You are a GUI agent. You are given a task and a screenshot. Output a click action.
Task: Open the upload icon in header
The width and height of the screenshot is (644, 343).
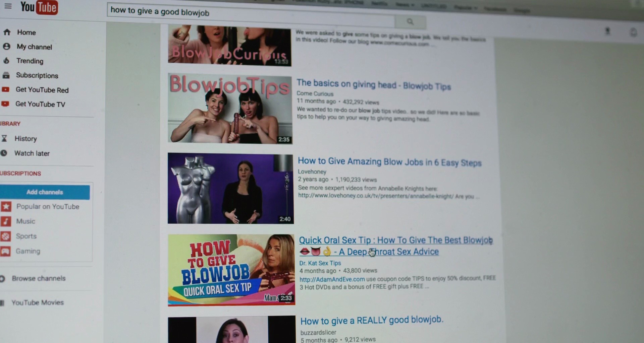pyautogui.click(x=607, y=31)
